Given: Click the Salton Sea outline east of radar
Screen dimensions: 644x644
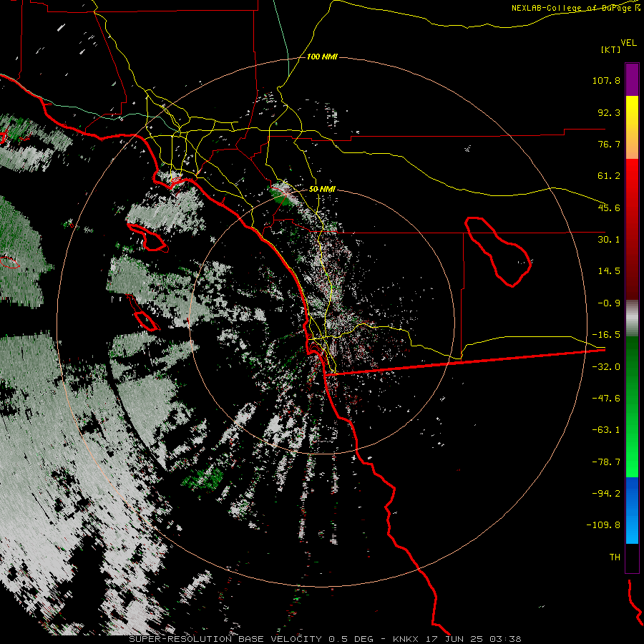Looking at the screenshot, I should [x=498, y=252].
